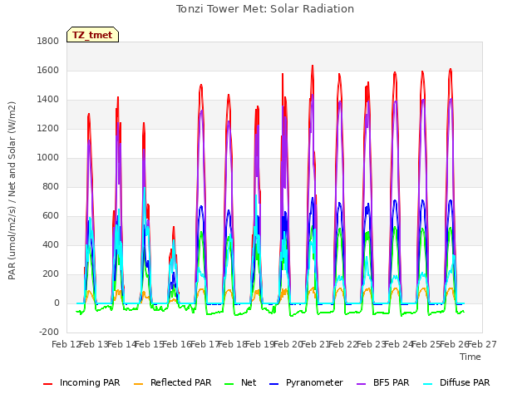Click the 200 y-axis tick label

tap(51, 274)
